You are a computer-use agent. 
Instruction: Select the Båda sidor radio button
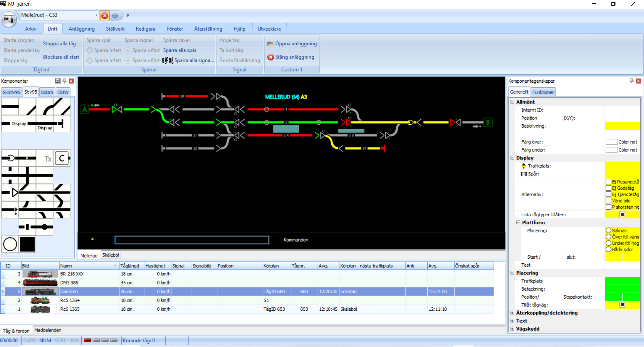(608, 250)
